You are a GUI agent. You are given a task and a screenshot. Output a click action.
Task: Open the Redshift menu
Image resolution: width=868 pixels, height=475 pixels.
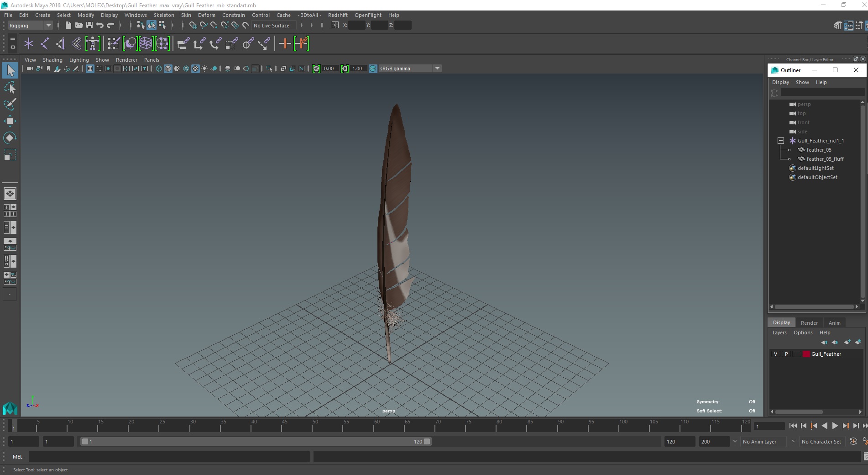338,15
